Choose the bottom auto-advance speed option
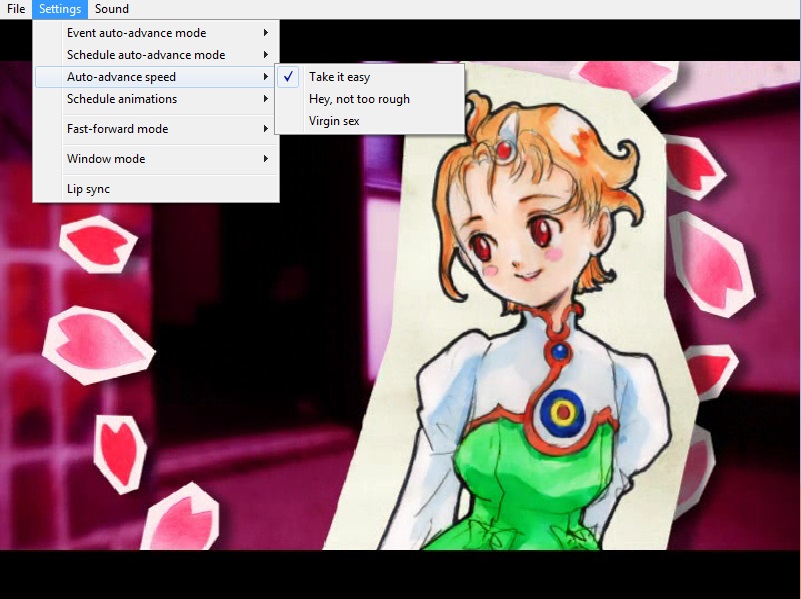Image resolution: width=801 pixels, height=599 pixels. (x=334, y=121)
